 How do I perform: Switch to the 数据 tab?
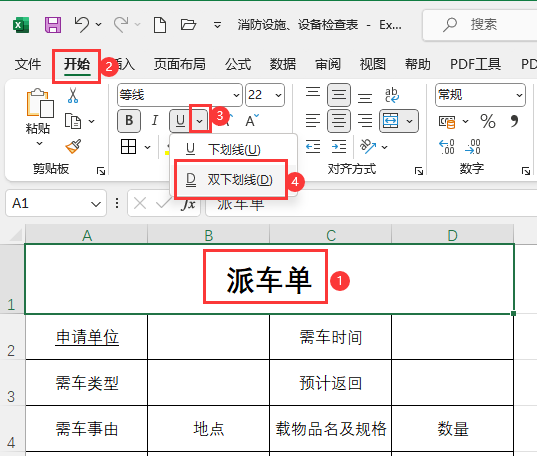pyautogui.click(x=283, y=64)
